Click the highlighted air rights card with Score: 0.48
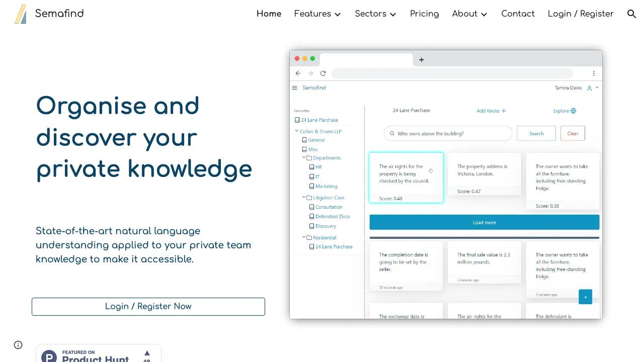Image resolution: width=644 pixels, height=362 pixels. coord(406,177)
